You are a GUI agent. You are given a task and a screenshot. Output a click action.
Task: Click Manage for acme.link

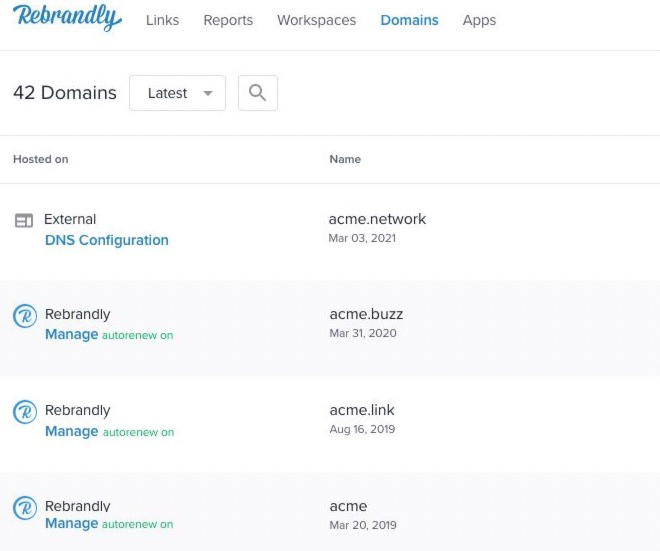[x=72, y=431]
